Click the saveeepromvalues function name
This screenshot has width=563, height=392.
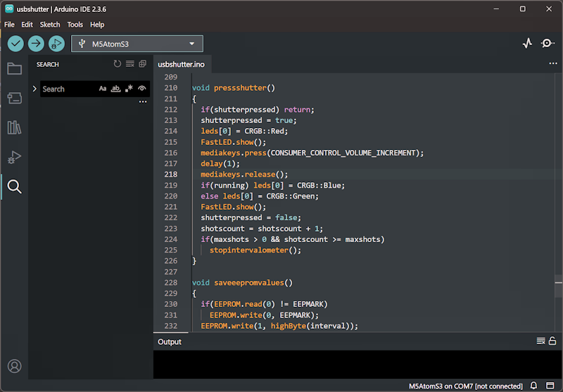(249, 283)
